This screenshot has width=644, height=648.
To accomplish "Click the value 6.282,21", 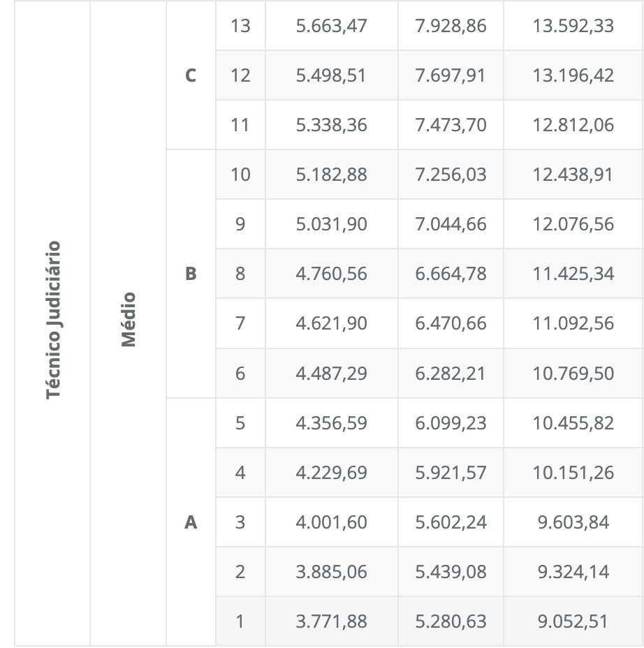I will pyautogui.click(x=451, y=374).
